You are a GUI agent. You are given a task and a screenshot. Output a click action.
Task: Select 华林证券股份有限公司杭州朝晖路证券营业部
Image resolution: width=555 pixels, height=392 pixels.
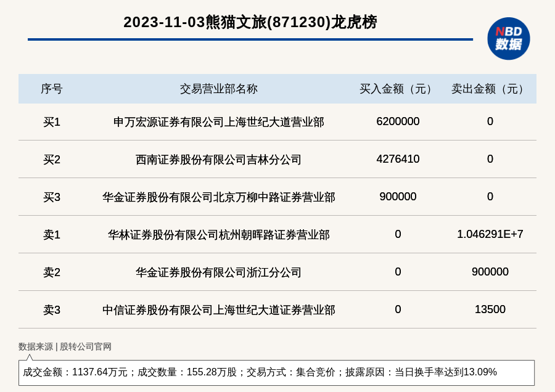(219, 235)
